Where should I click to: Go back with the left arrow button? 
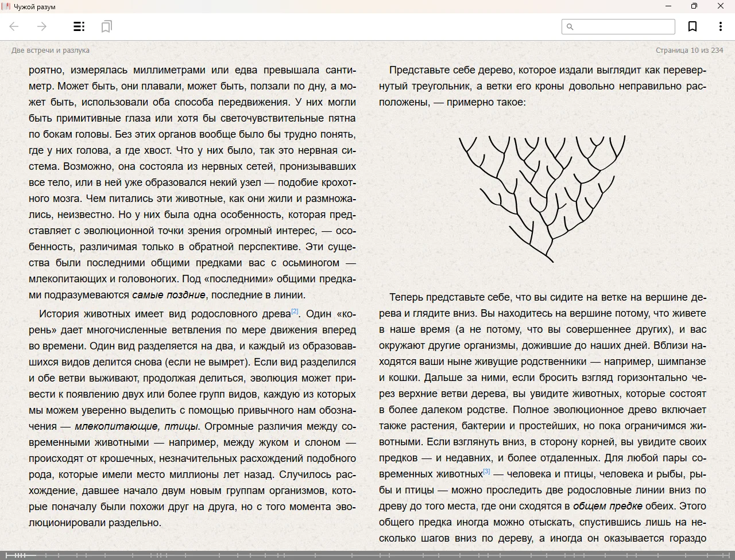click(x=14, y=26)
